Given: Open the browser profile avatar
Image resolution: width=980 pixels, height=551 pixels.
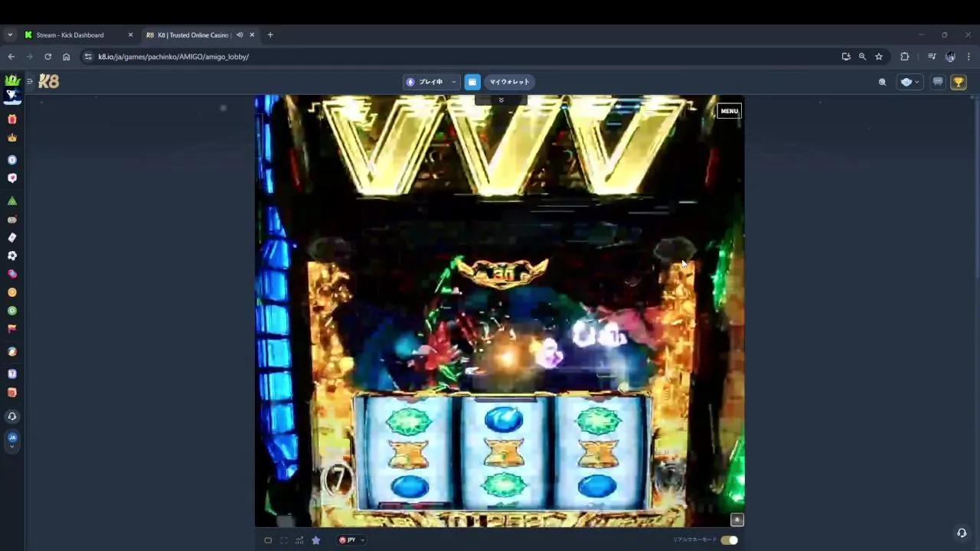Looking at the screenshot, I should tap(950, 57).
